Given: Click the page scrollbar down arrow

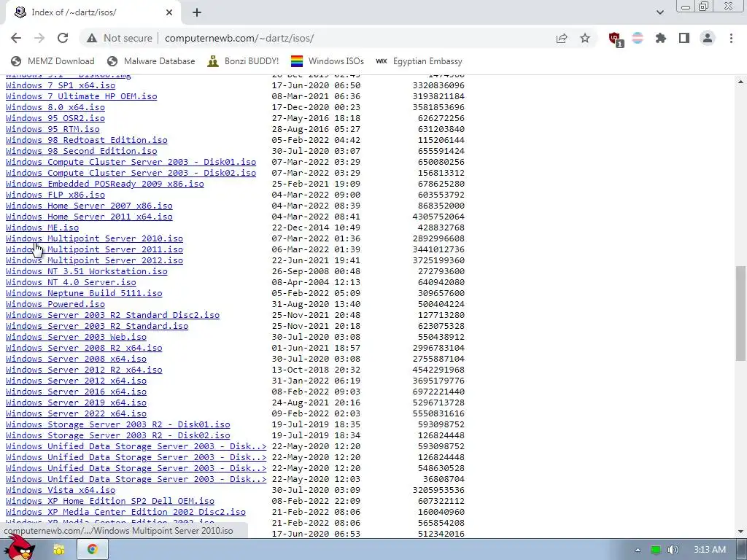Looking at the screenshot, I should (741, 532).
